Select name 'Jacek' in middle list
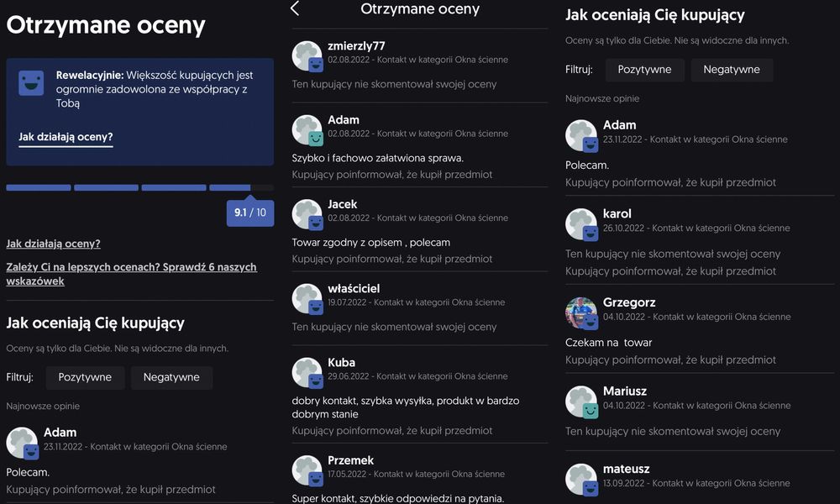This screenshot has height=504, width=840. click(343, 204)
